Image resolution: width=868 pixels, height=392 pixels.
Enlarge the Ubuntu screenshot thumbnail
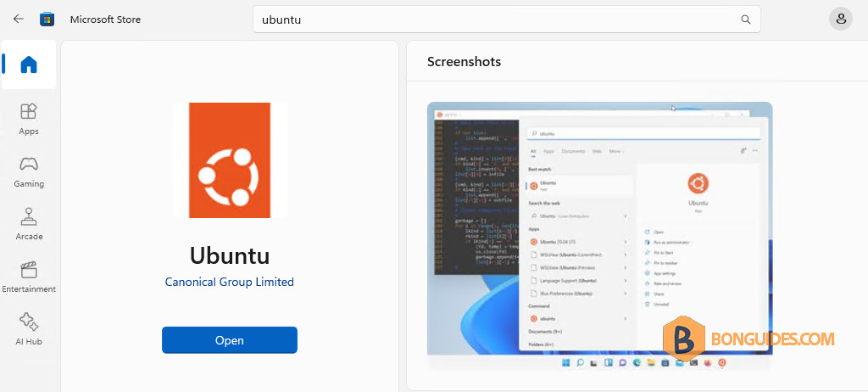(599, 236)
